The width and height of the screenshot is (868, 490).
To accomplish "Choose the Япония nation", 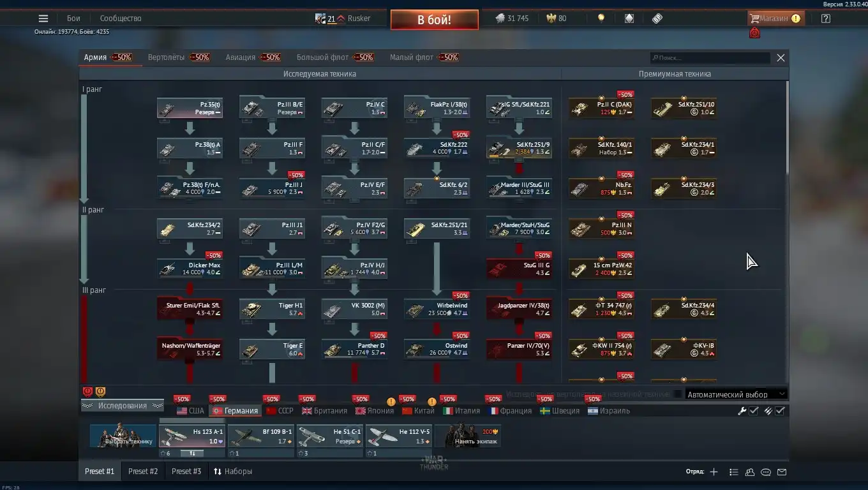I will tap(375, 411).
